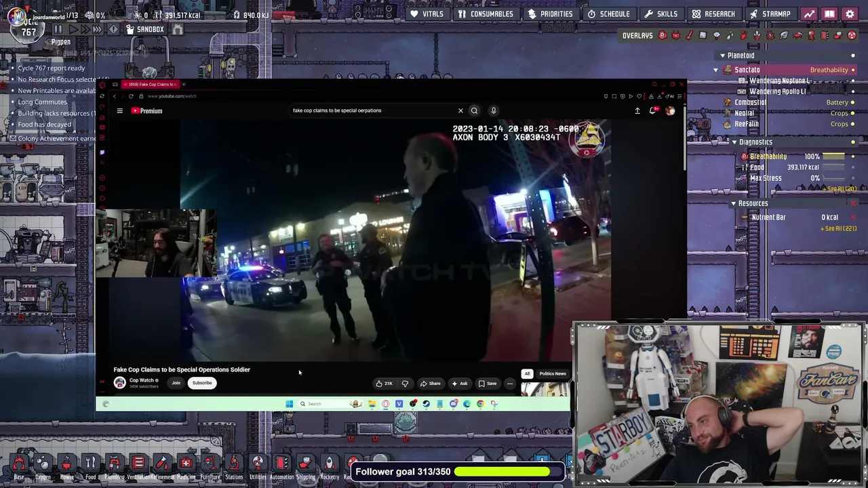Collapse the Planetoid list
Viewport: 868px width, 488px height.
[x=722, y=56]
